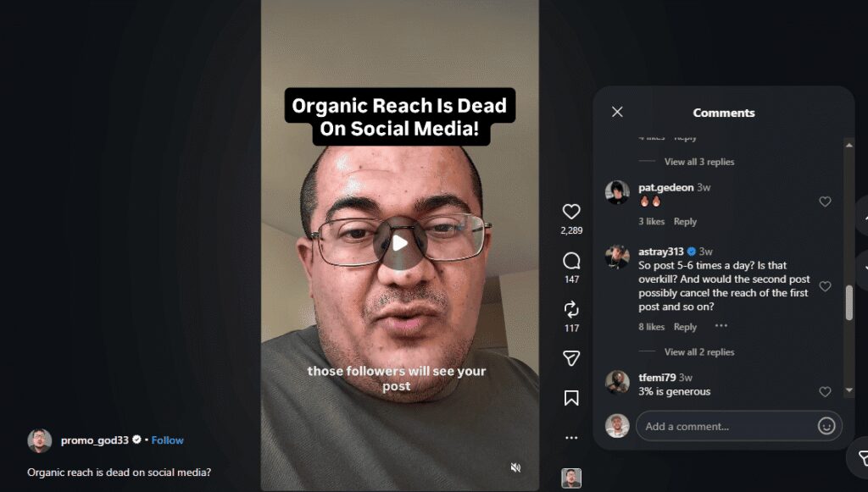The height and width of the screenshot is (492, 868).
Task: View likes on pat.gedeon's comment
Action: tap(651, 222)
